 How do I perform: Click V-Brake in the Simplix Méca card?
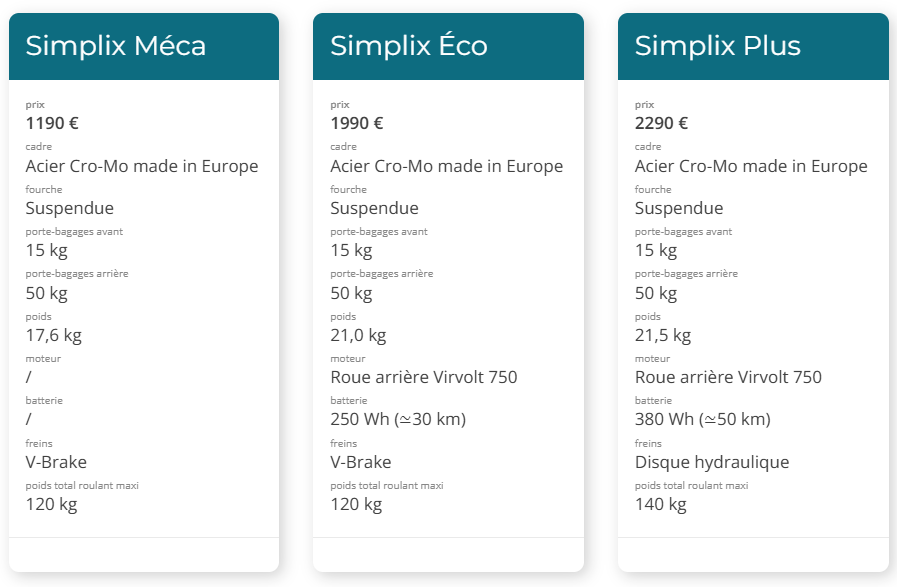[x=56, y=462]
